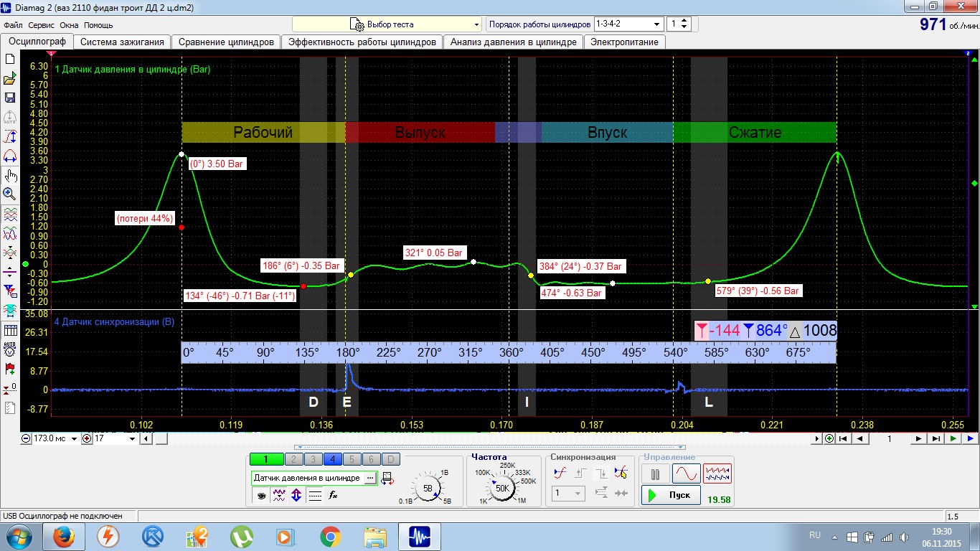The width and height of the screenshot is (980, 551).
Task: Toggle the eye visibility icon for channel
Action: click(261, 495)
